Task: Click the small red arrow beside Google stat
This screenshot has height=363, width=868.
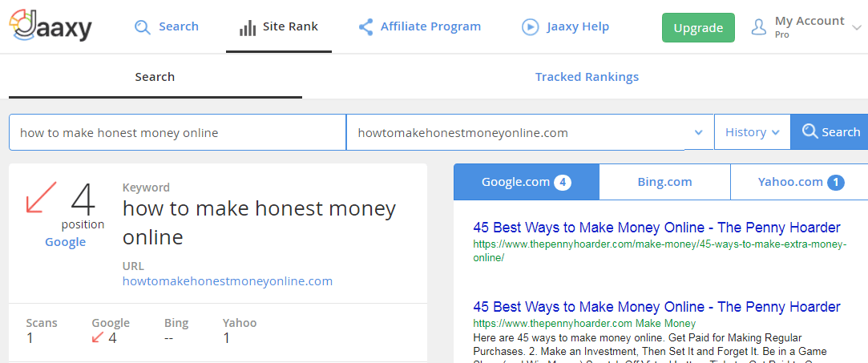Action: pos(98,337)
